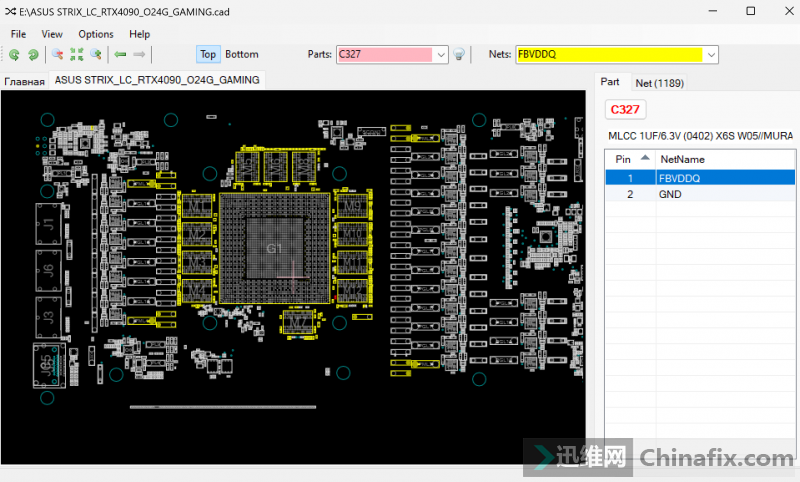The image size is (800, 482).
Task: Open the Help menu
Action: pos(139,34)
